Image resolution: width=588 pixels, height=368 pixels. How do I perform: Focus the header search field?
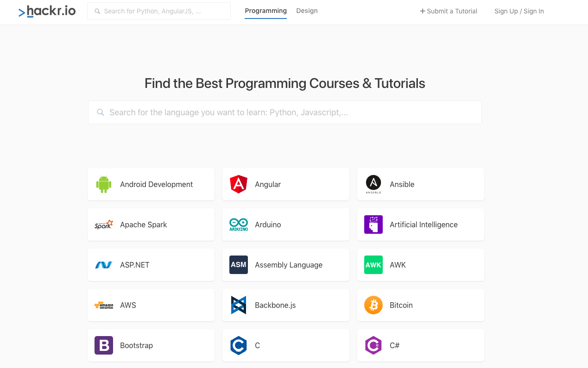coord(159,11)
